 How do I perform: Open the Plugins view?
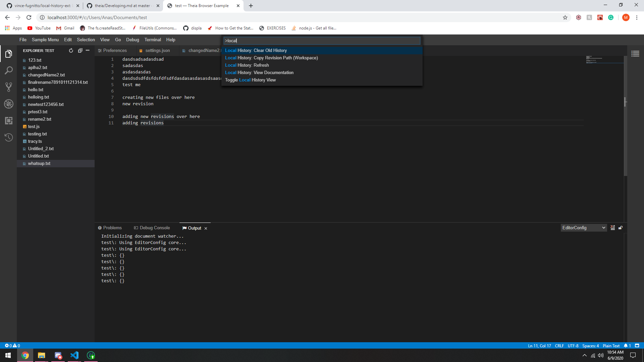click(9, 121)
